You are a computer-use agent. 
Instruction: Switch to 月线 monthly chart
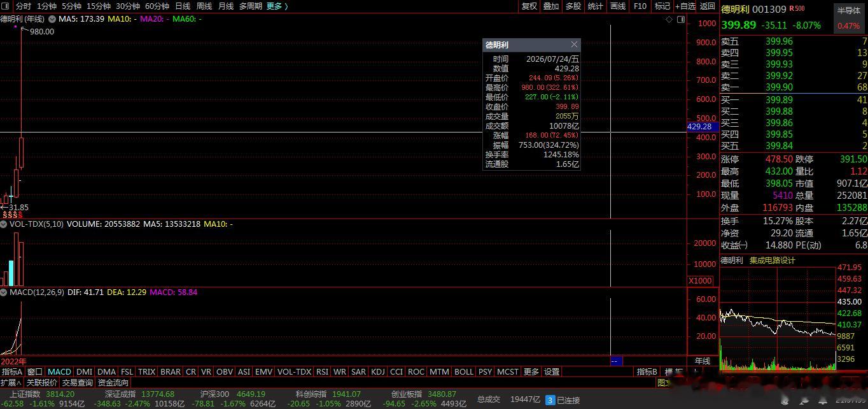coord(226,6)
